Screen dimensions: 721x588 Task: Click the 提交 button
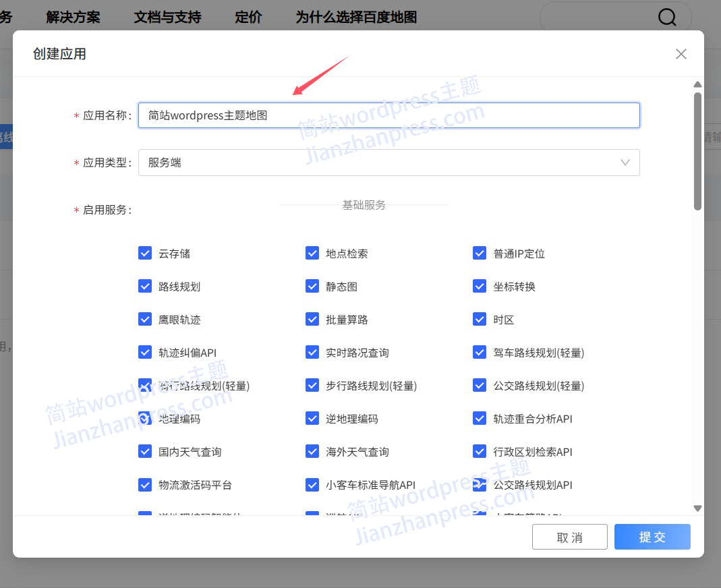click(652, 537)
